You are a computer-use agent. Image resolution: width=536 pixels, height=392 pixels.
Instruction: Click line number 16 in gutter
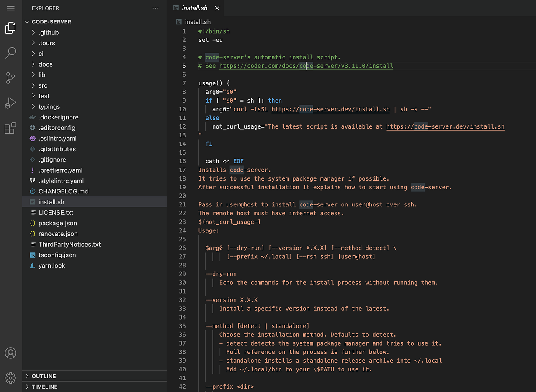pyautogui.click(x=182, y=161)
